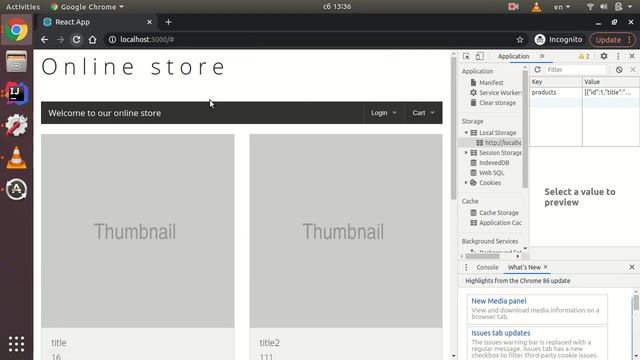Sort storage table by Key header
This screenshot has height=360, width=640.
point(556,82)
